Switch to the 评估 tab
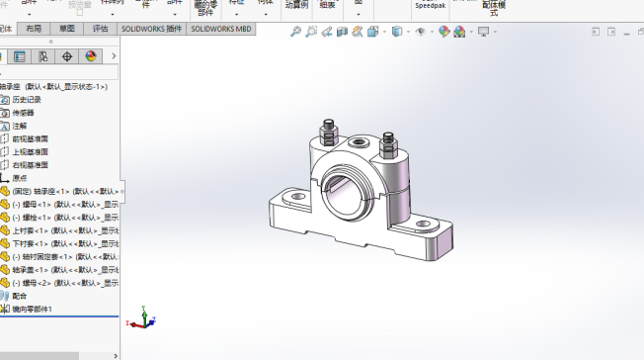 tap(100, 29)
